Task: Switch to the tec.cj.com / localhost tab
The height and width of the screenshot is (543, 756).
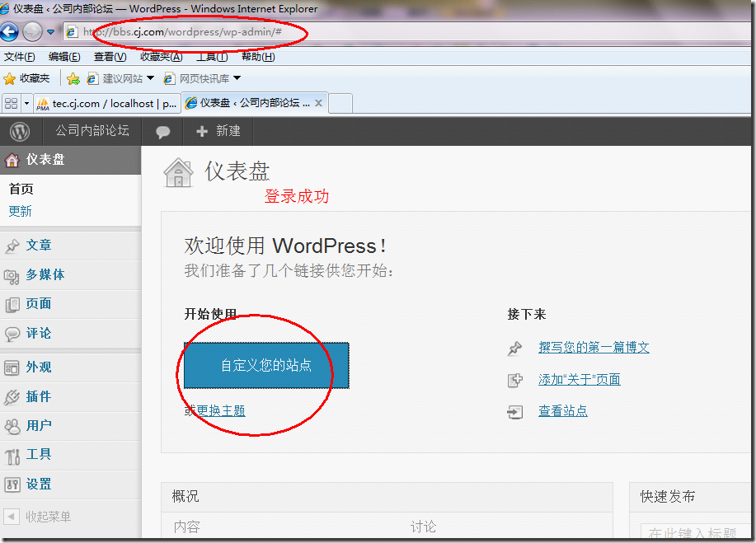Action: tap(107, 104)
